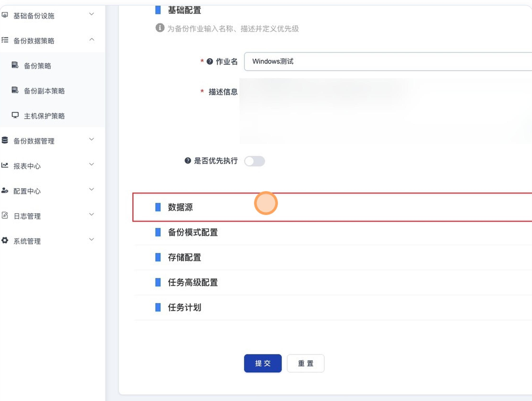This screenshot has height=401, width=532.
Task: Click the 备份数据策略 list icon
Action: click(5, 40)
